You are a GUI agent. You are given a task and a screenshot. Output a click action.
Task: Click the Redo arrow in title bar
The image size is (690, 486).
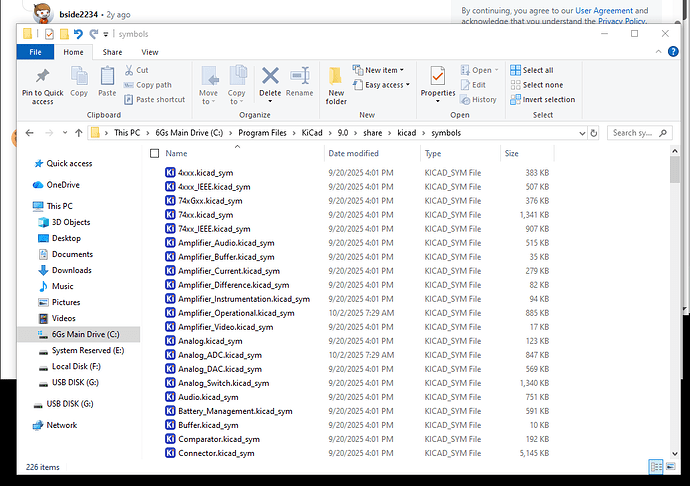point(94,34)
